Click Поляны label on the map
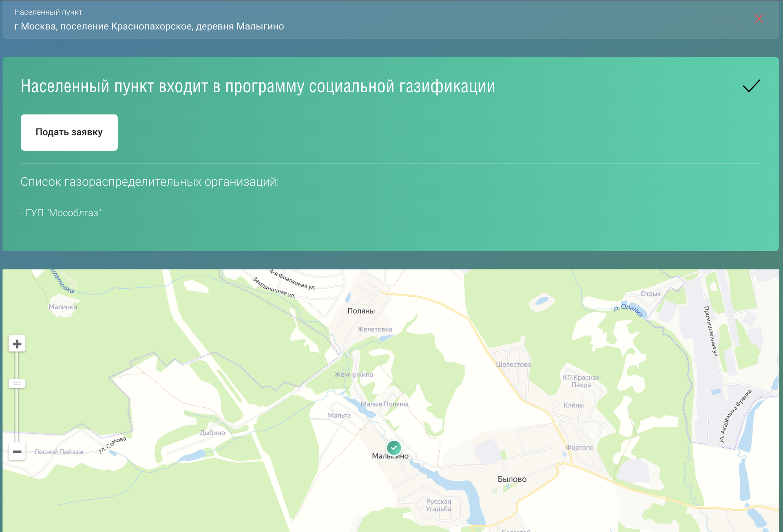 361,311
